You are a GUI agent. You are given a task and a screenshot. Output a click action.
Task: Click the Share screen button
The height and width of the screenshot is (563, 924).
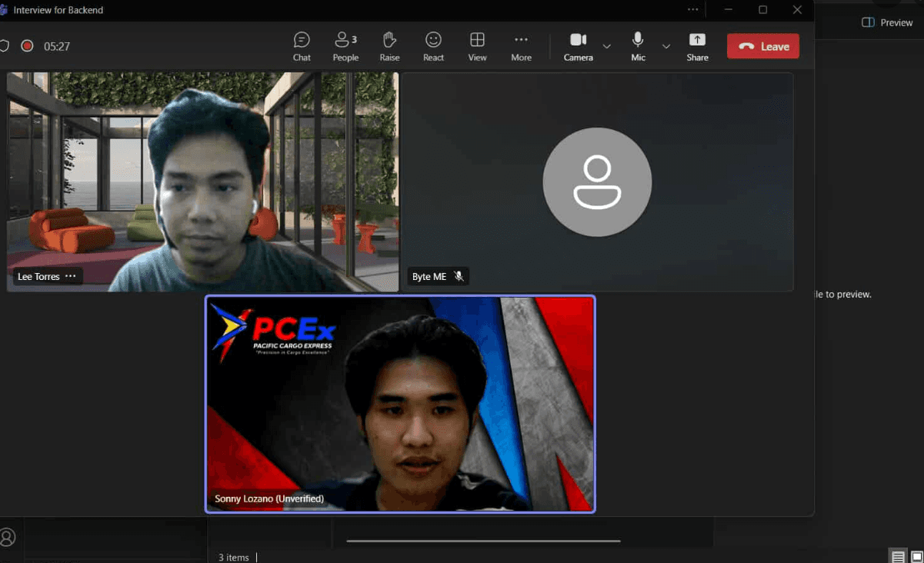(x=697, y=46)
